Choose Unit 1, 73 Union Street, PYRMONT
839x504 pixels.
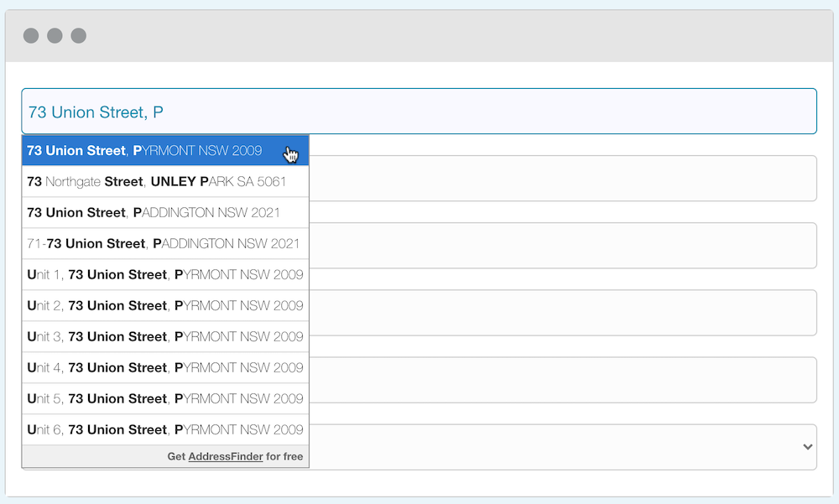[x=165, y=274]
